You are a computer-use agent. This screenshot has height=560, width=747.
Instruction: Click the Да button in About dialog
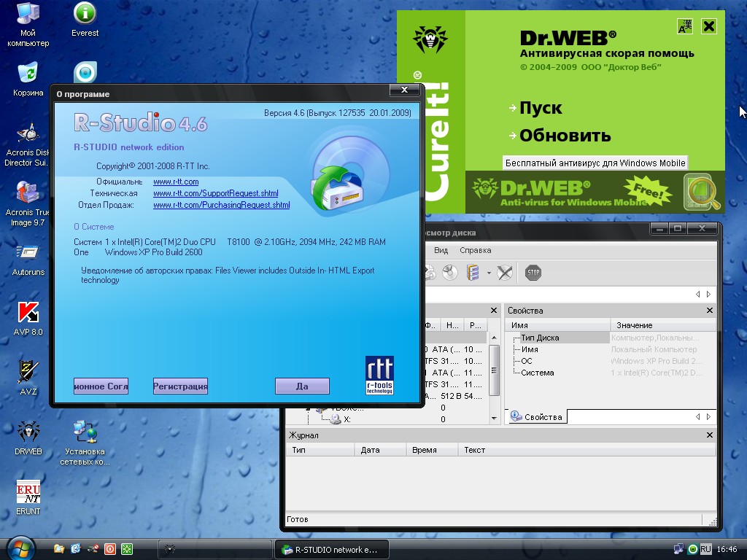(x=302, y=386)
